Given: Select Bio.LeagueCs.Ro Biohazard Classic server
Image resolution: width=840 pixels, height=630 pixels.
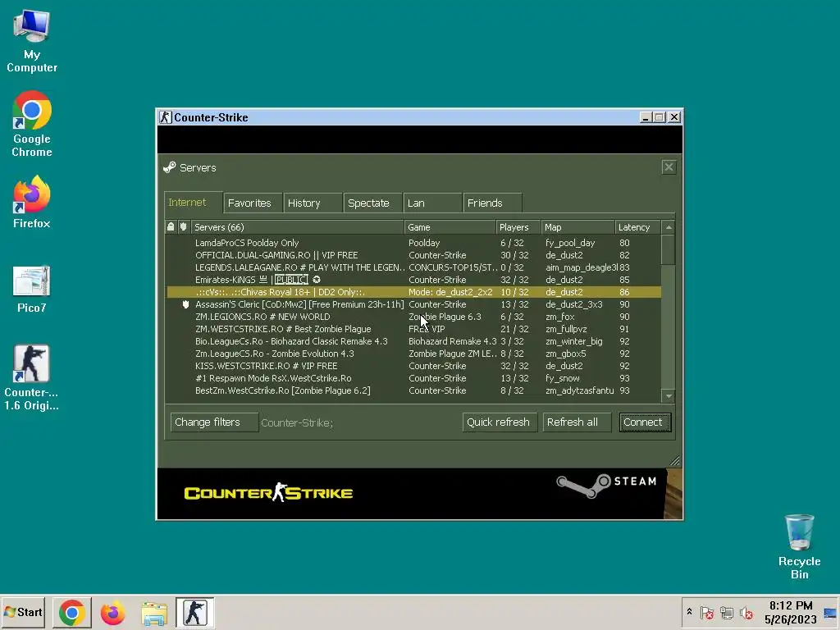Looking at the screenshot, I should 413,341.
